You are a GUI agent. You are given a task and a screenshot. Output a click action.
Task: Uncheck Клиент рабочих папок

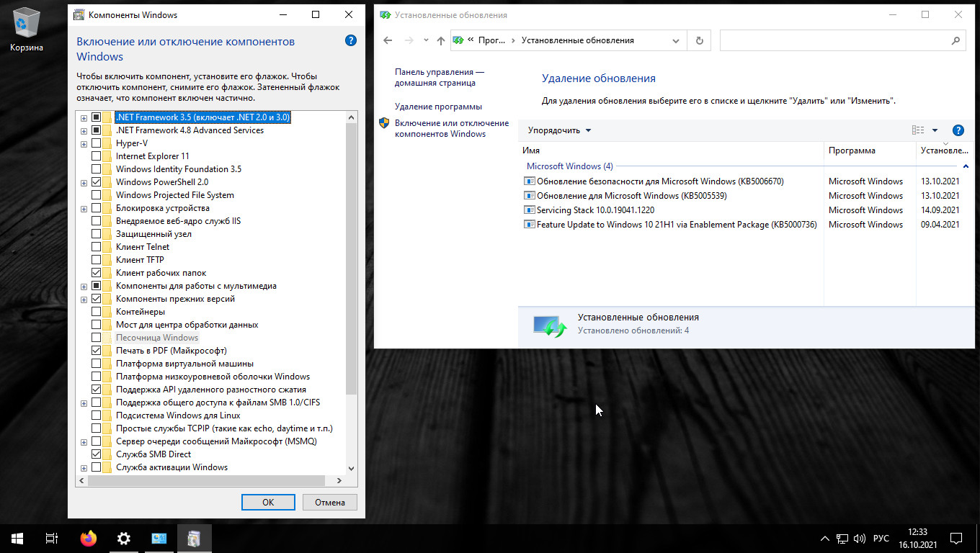pos(96,273)
